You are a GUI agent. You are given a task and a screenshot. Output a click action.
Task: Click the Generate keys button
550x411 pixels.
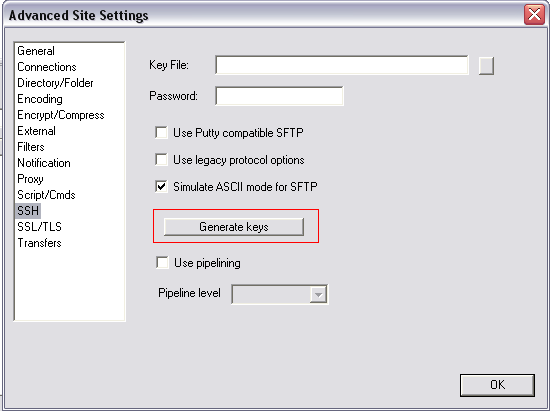pos(234,227)
